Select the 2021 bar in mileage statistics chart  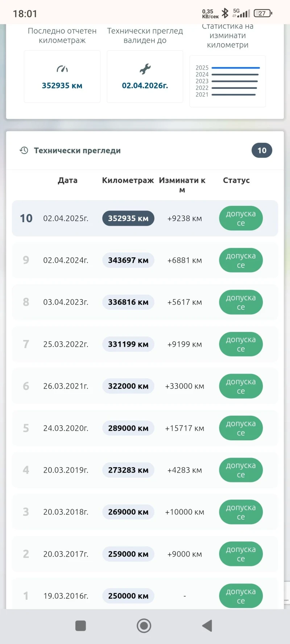234,95
